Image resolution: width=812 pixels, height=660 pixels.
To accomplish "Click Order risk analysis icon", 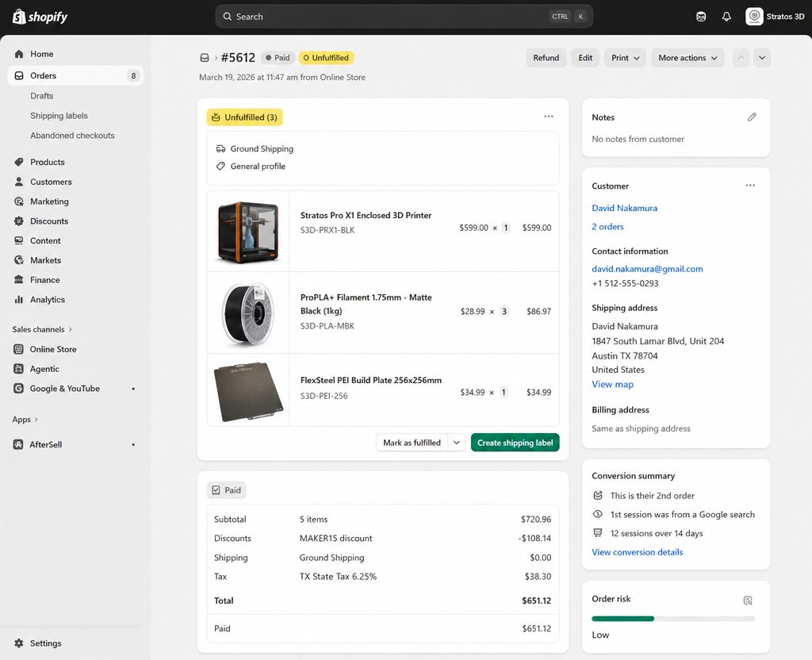I will (x=748, y=601).
